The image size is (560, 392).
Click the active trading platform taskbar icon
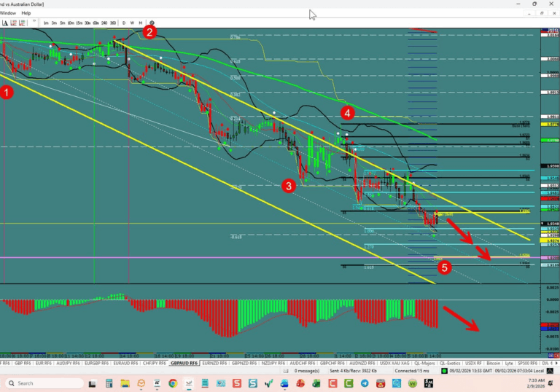tap(189, 383)
